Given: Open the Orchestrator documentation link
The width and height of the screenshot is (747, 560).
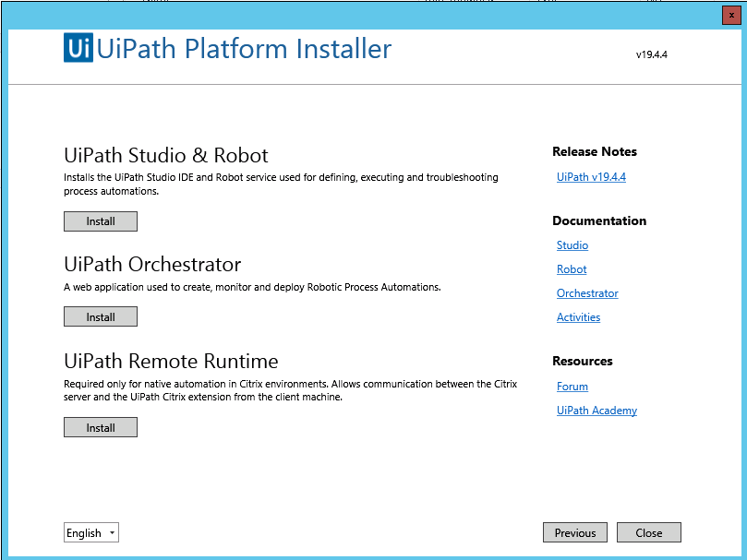Looking at the screenshot, I should click(x=587, y=293).
